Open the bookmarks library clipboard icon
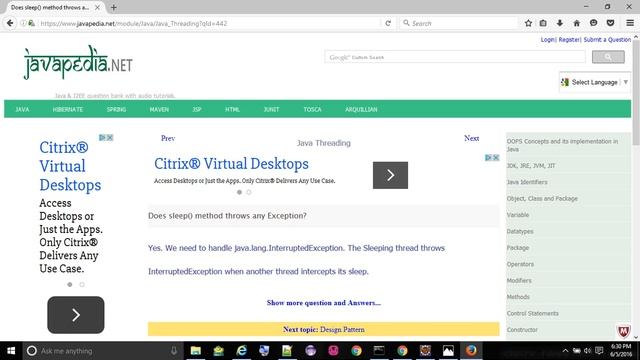This screenshot has width=640, height=360. 543,23
